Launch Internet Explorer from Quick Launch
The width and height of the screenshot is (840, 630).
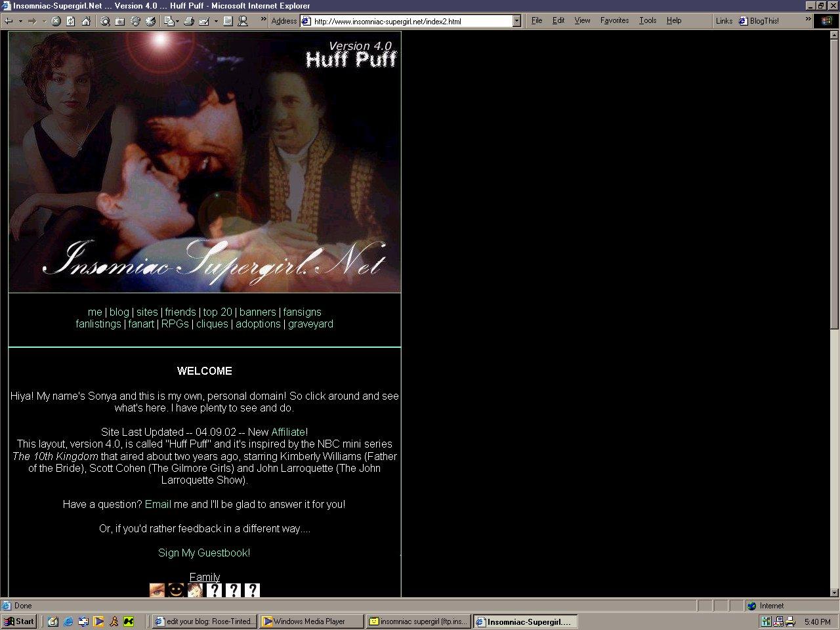pos(68,621)
